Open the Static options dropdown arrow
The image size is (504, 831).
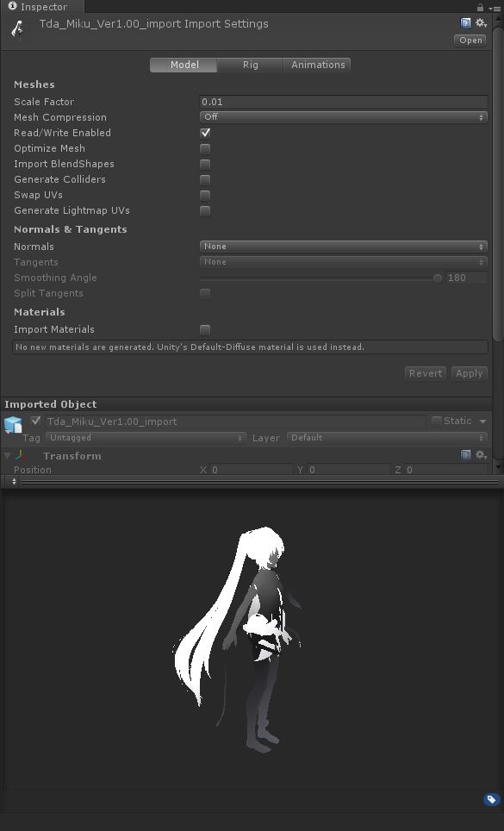482,422
